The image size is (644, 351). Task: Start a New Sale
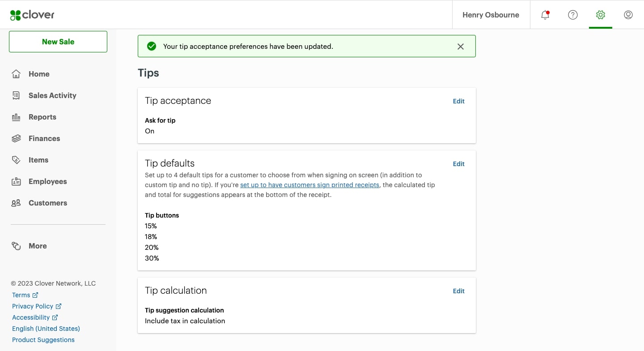pyautogui.click(x=58, y=42)
